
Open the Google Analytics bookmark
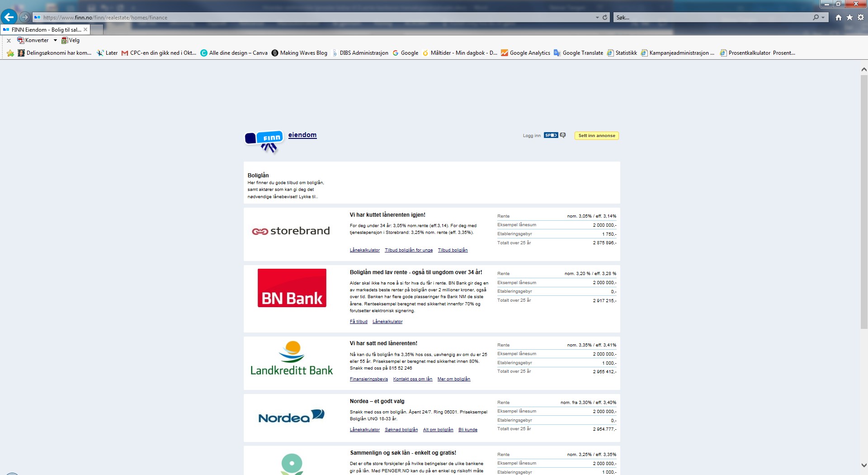525,53
